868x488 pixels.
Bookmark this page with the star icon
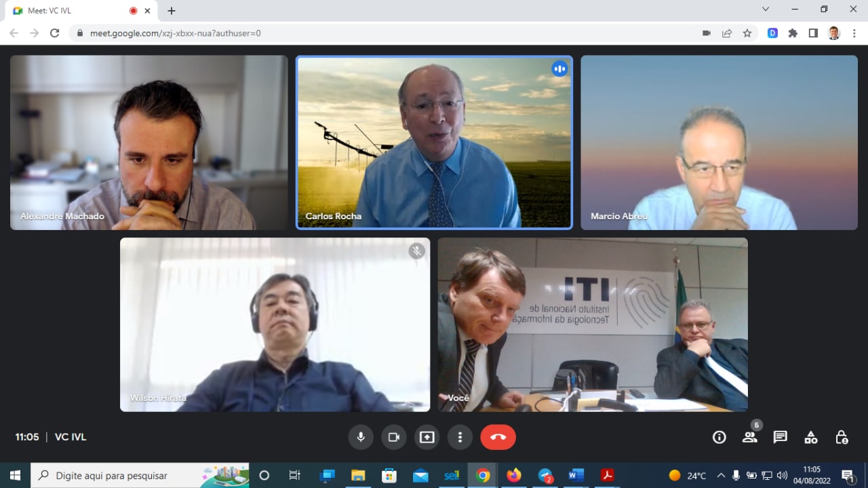pos(747,33)
